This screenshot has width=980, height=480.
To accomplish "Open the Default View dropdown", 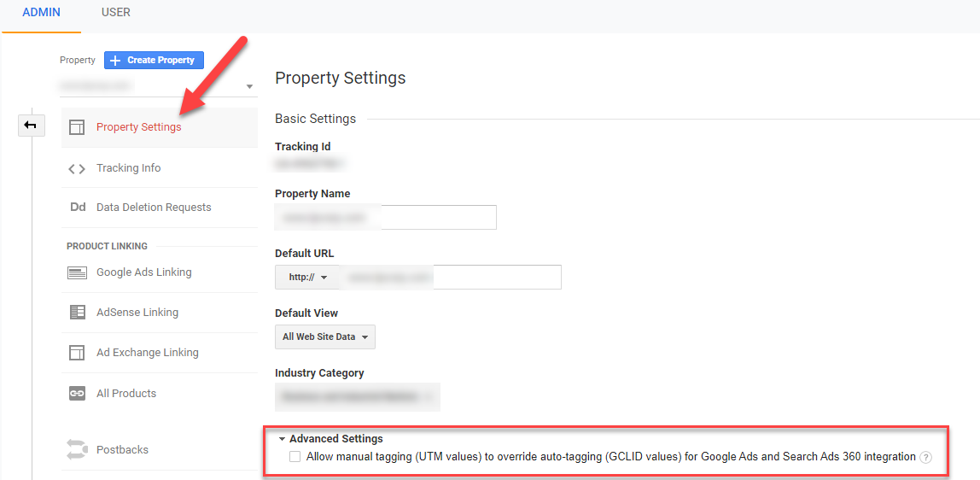I will 324,337.
